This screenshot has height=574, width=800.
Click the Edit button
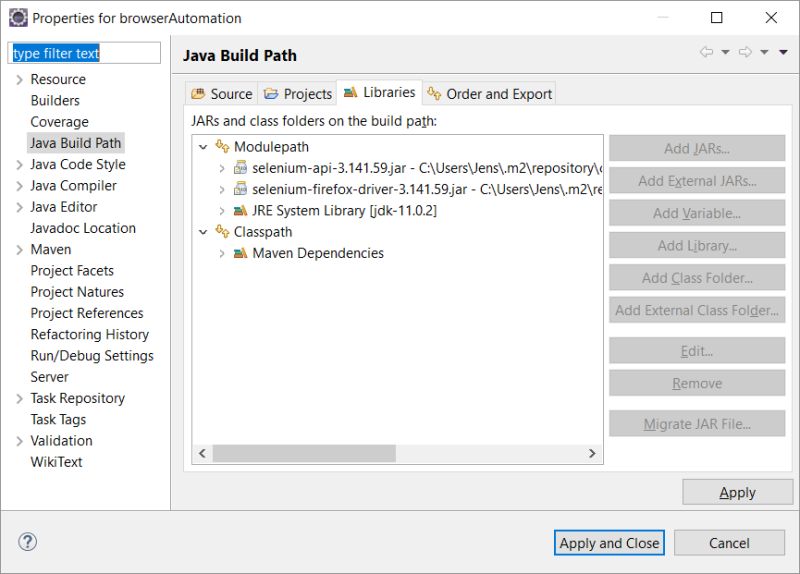tap(697, 351)
